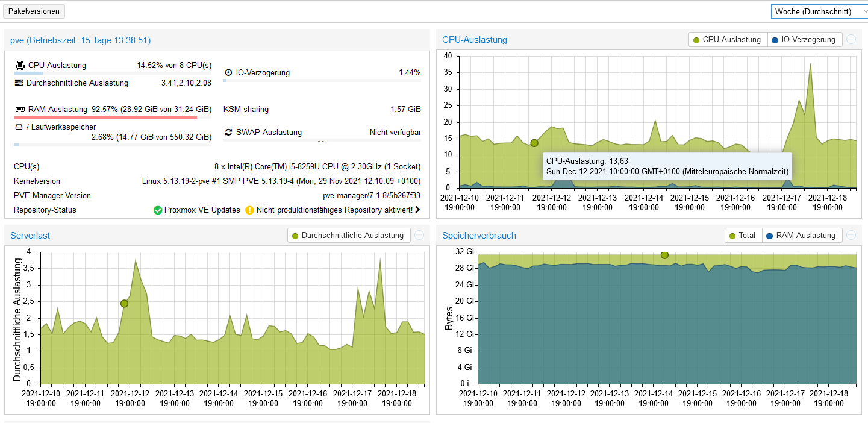The width and height of the screenshot is (868, 423).
Task: Expand repository status details via chevron arrow
Action: tap(417, 210)
